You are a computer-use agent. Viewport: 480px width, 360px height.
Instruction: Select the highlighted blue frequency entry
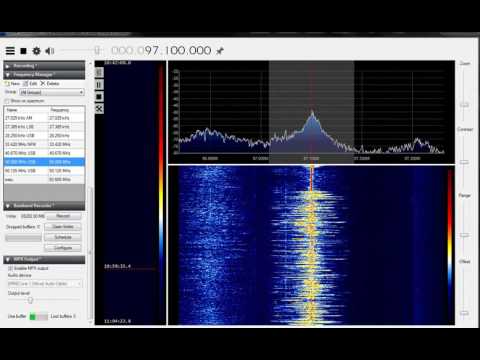pos(44,162)
